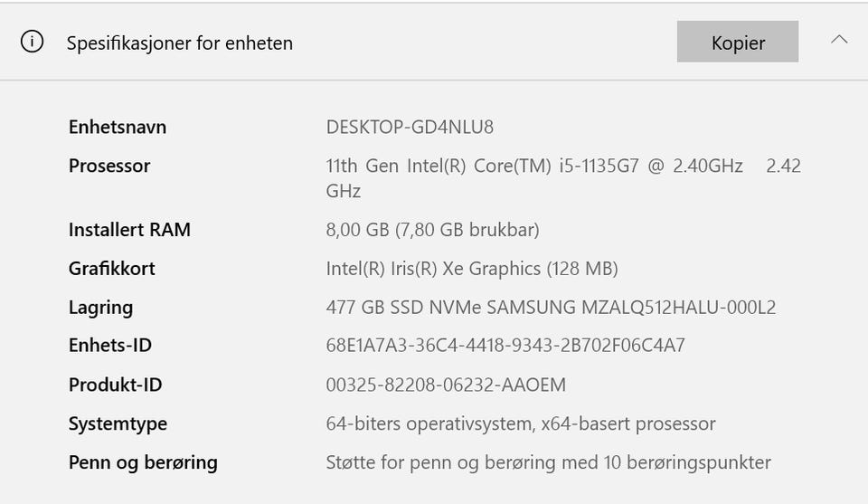The width and height of the screenshot is (868, 504).
Task: Click the Prosessor label
Action: point(109,166)
